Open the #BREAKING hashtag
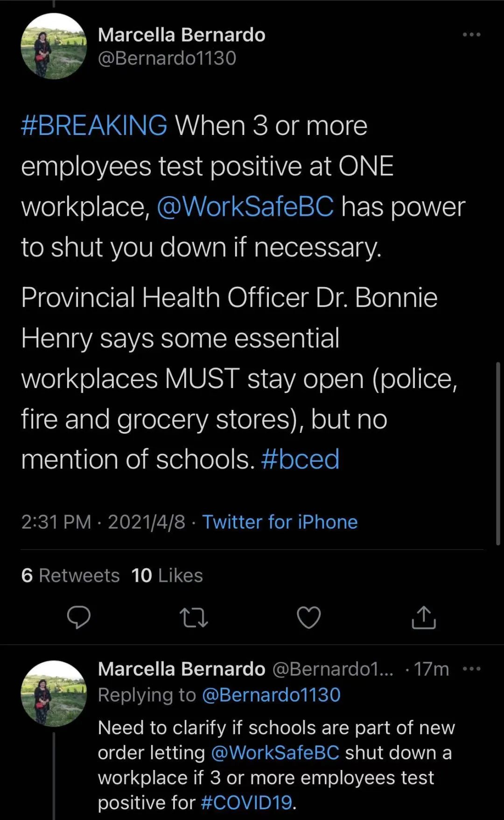Viewport: 504px width, 820px height. [x=94, y=125]
